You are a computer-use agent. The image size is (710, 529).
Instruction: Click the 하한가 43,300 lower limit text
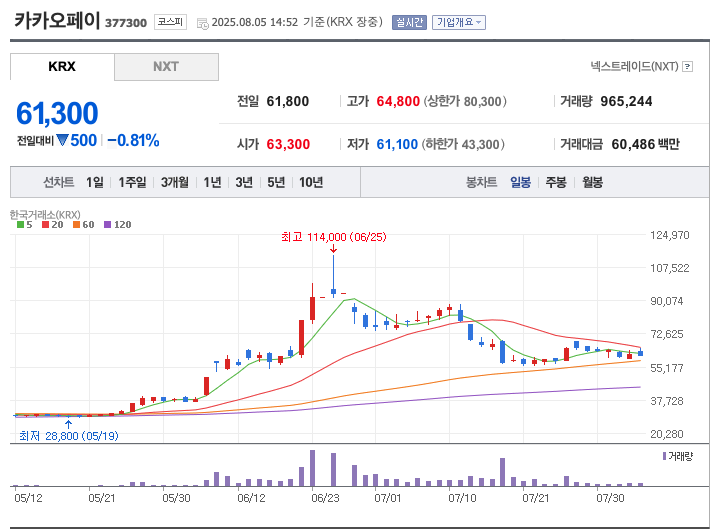click(x=463, y=144)
